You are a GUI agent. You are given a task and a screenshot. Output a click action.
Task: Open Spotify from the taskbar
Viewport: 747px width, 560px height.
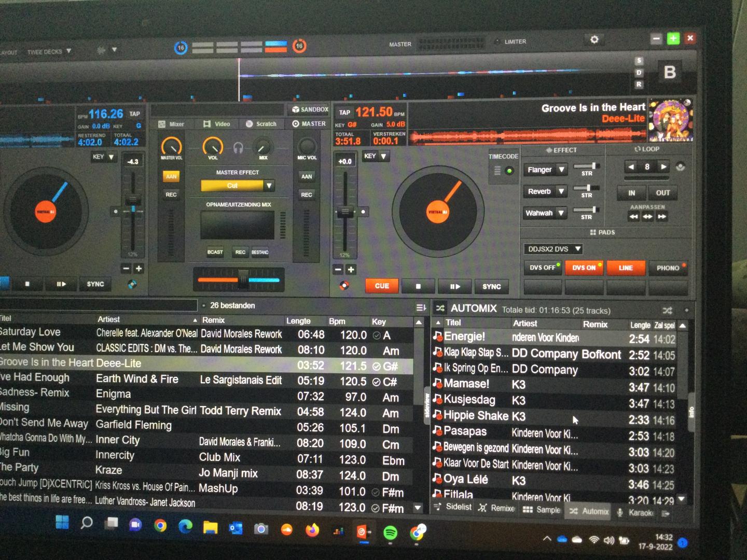(x=390, y=532)
